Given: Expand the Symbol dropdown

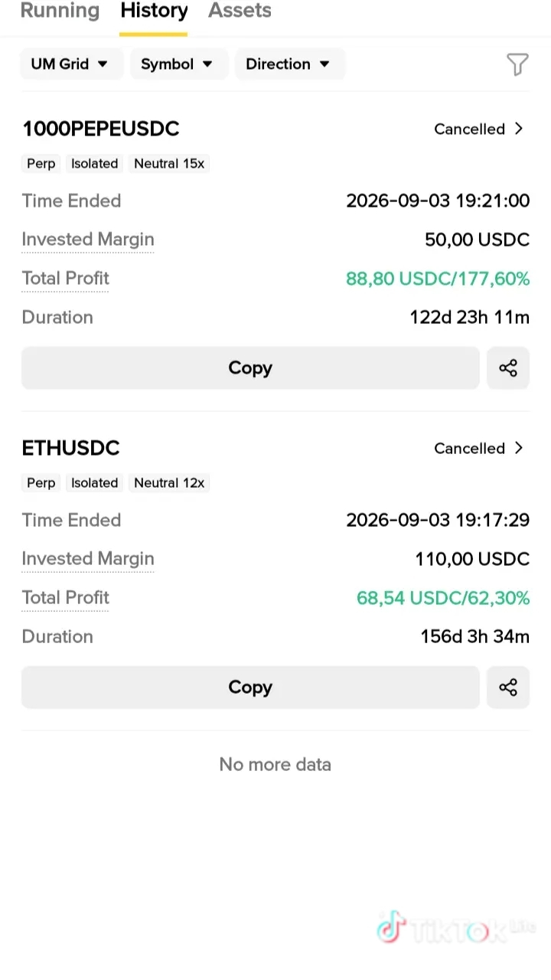Looking at the screenshot, I should 179,64.
